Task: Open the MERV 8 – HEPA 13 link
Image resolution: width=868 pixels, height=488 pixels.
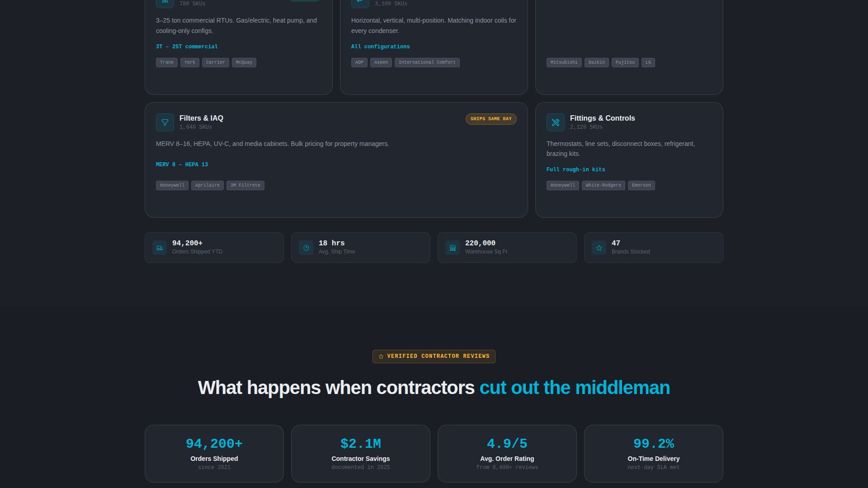Action: point(182,164)
